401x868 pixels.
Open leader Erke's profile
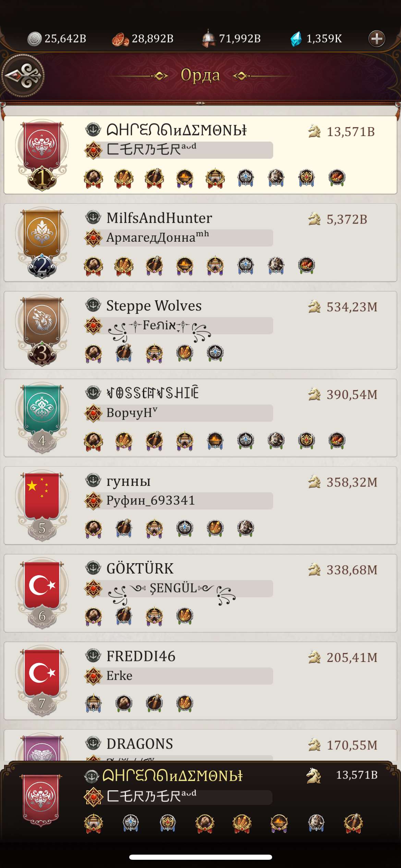click(x=119, y=676)
